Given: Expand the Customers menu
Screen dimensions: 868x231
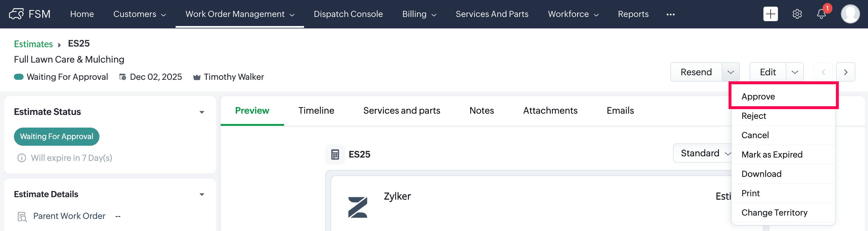Looking at the screenshot, I should [x=140, y=14].
